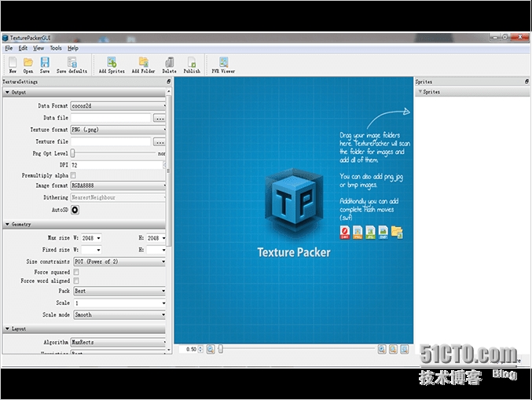532x400 pixels.
Task: Toggle Premultiply alpha checkbox
Action: click(73, 175)
